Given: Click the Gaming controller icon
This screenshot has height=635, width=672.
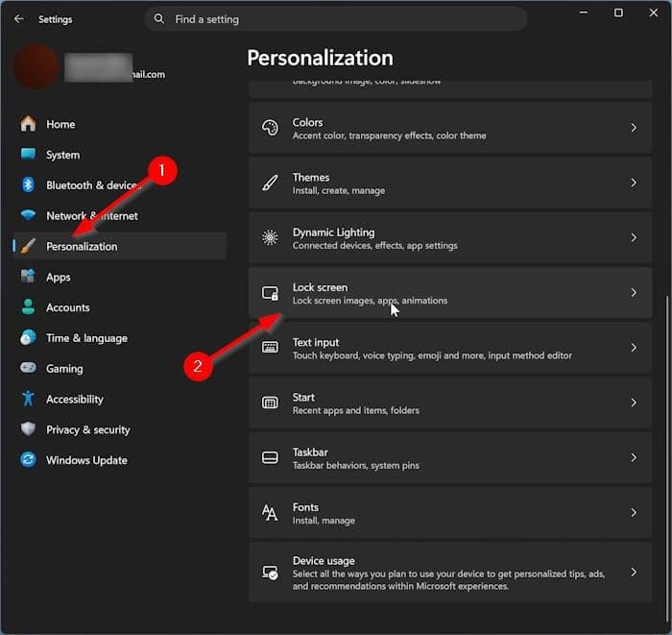Looking at the screenshot, I should pos(28,368).
